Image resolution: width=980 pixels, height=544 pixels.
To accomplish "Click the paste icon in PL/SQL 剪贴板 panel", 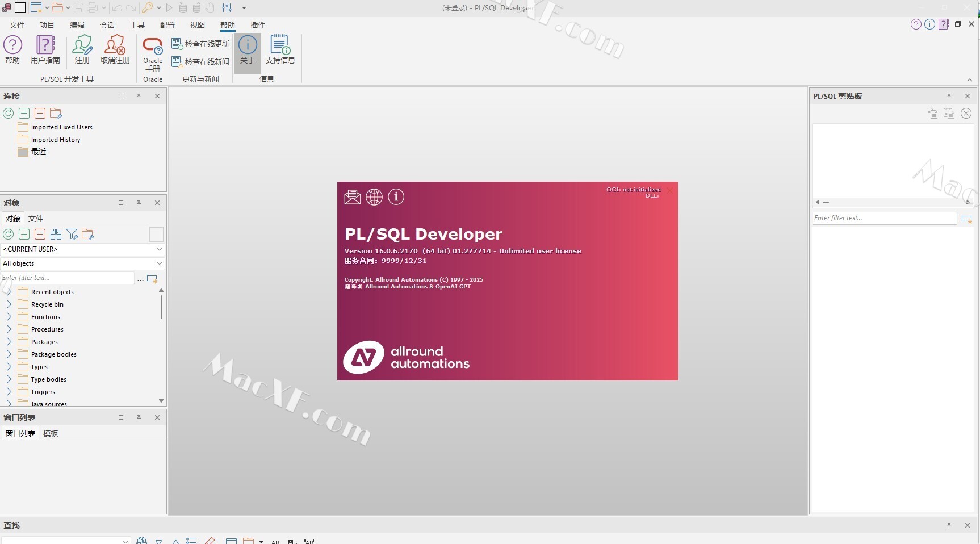I will (x=949, y=114).
